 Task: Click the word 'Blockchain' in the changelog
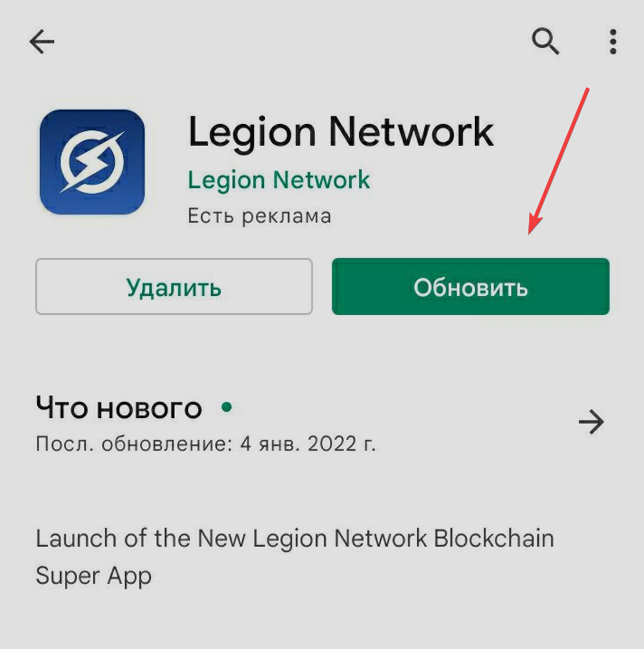(494, 539)
